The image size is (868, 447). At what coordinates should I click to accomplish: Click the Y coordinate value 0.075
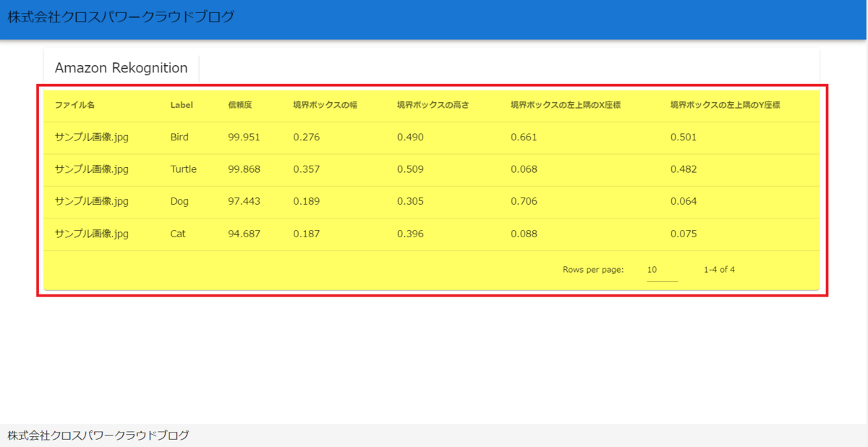point(684,234)
